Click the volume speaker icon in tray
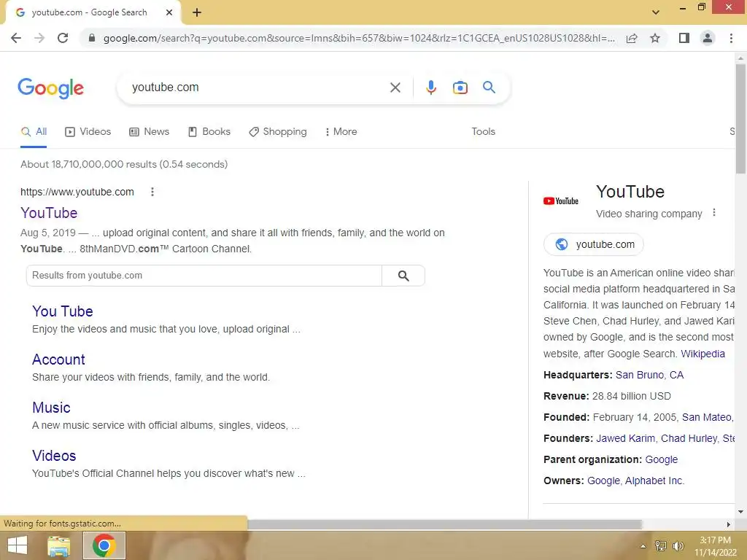The image size is (747, 560). tap(678, 545)
